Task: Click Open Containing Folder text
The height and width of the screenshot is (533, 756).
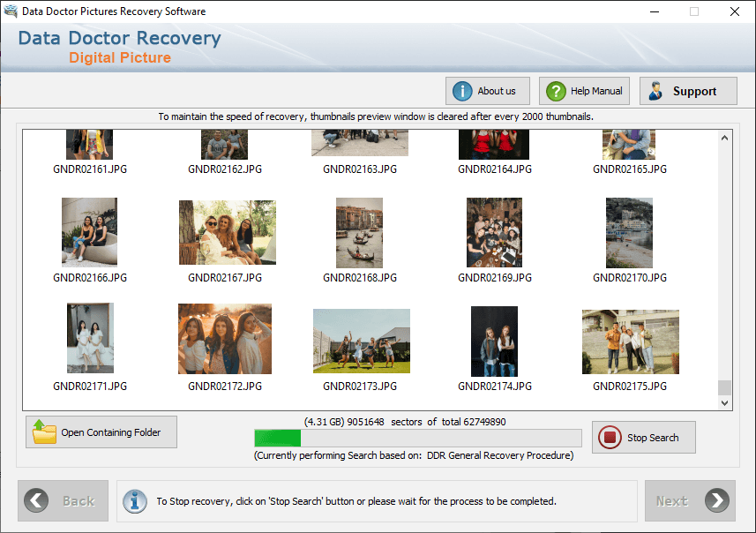Action: pos(111,432)
